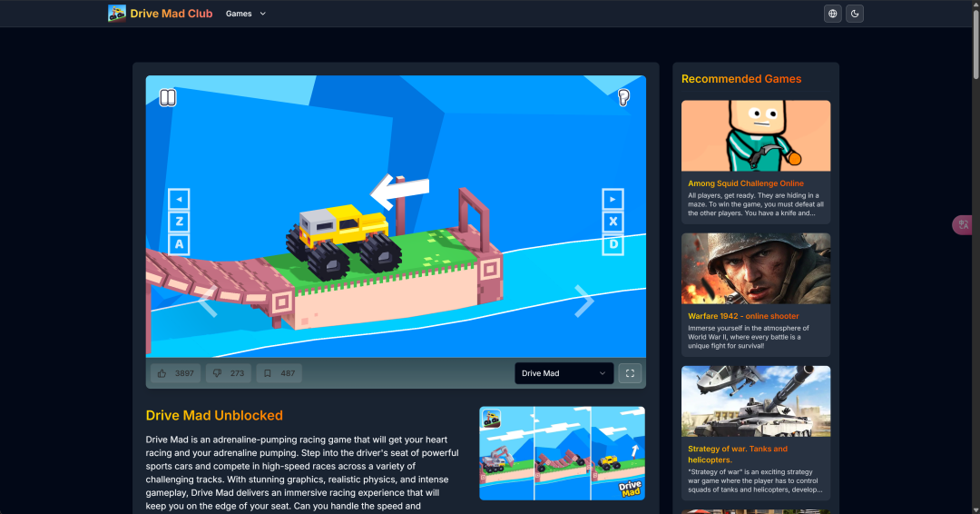Dislike the game (273 thumbs down)

click(x=228, y=373)
